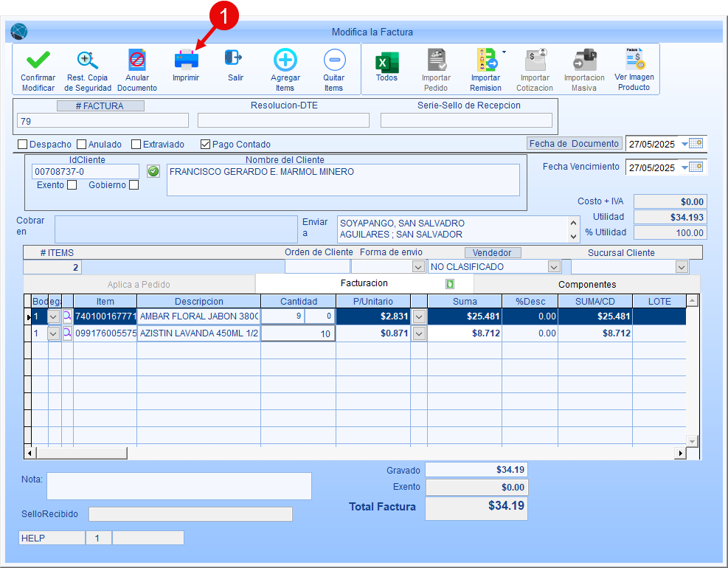This screenshot has width=728, height=568.
Task: Toggle the Despacho checkbox
Action: [22, 145]
